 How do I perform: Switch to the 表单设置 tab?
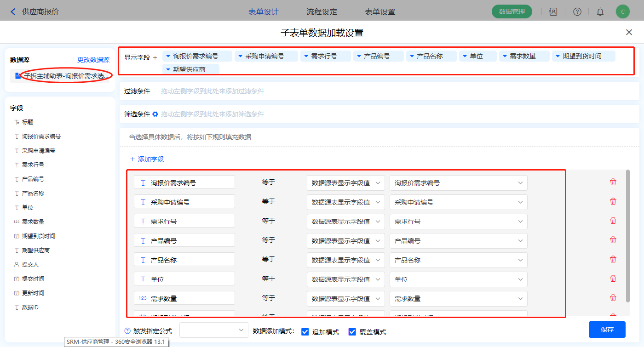pyautogui.click(x=380, y=12)
